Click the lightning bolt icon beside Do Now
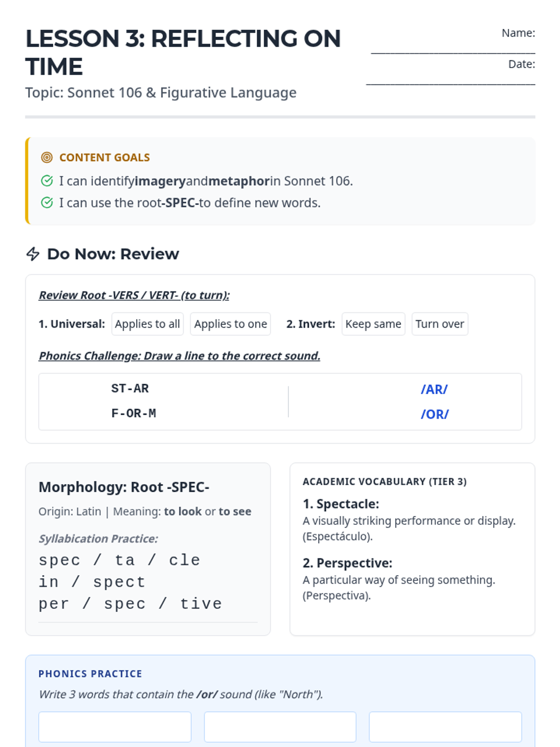Image resolution: width=560 pixels, height=747 pixels. pos(33,254)
